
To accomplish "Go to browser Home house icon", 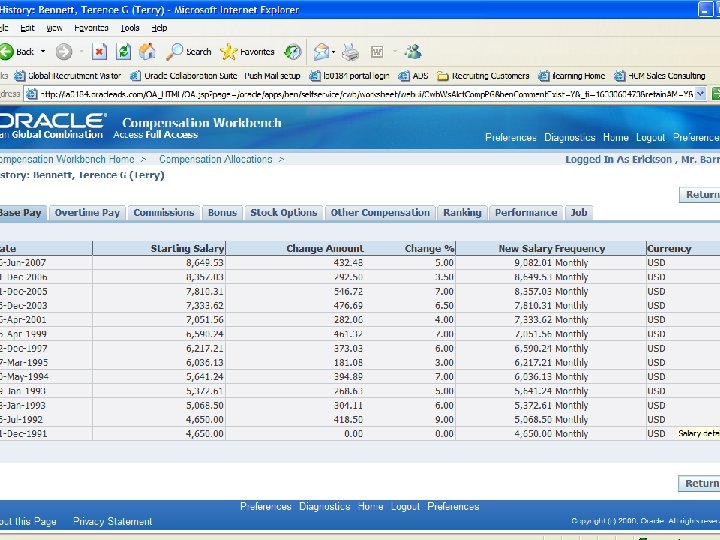I will (x=147, y=51).
